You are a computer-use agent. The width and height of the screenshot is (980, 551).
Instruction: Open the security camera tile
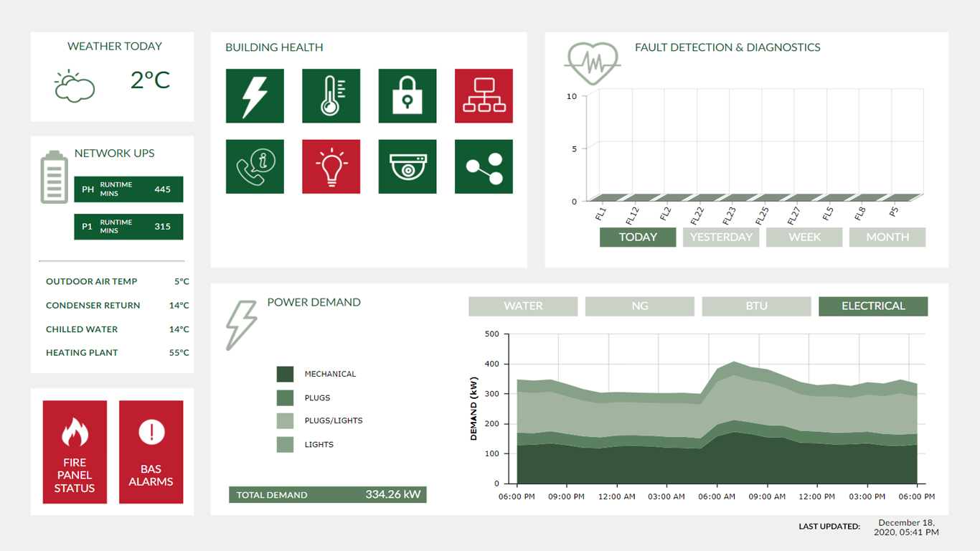407,166
